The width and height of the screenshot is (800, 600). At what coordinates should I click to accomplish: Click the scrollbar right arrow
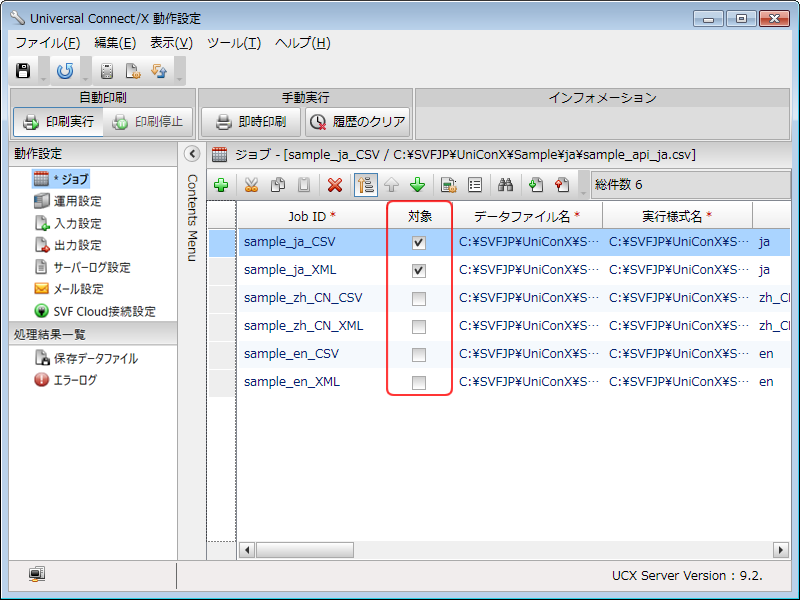point(780,550)
